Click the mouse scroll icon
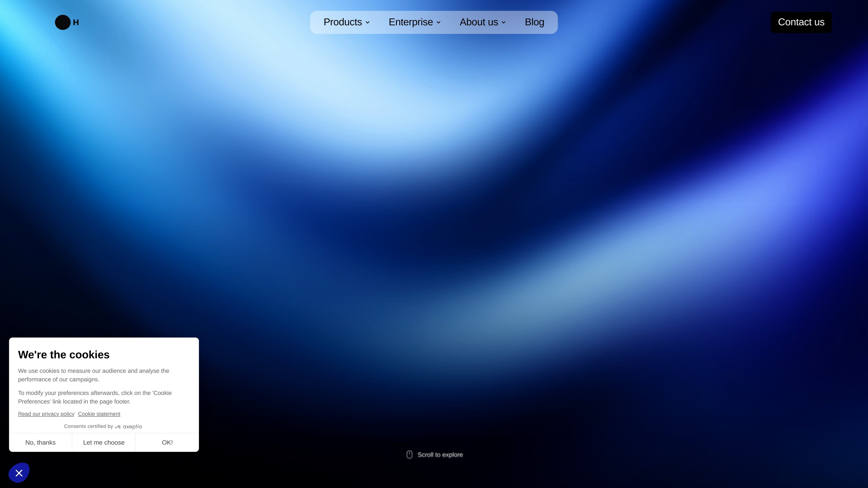This screenshot has height=488, width=868. (409, 455)
